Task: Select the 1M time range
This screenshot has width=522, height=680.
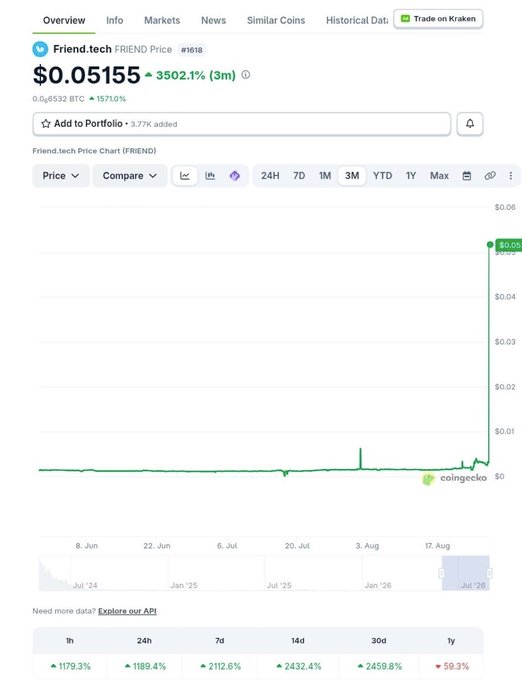Action: tap(325, 176)
